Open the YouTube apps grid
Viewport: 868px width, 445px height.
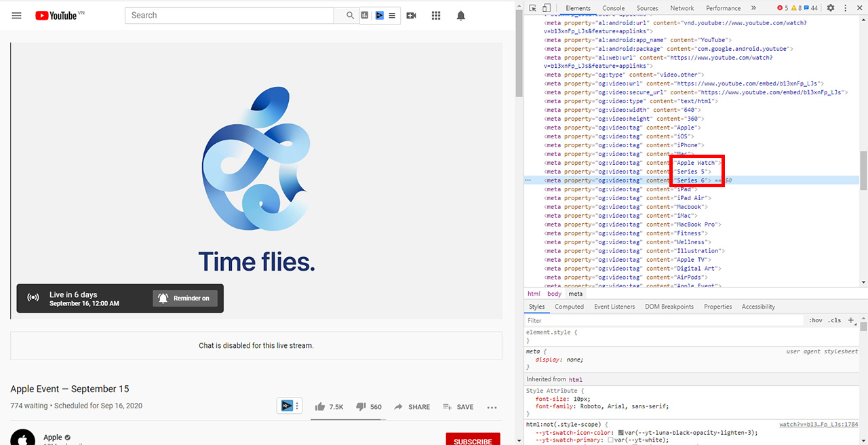click(436, 15)
